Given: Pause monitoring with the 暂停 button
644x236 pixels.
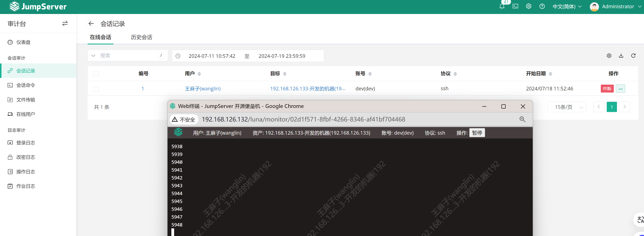Looking at the screenshot, I should (x=477, y=133).
